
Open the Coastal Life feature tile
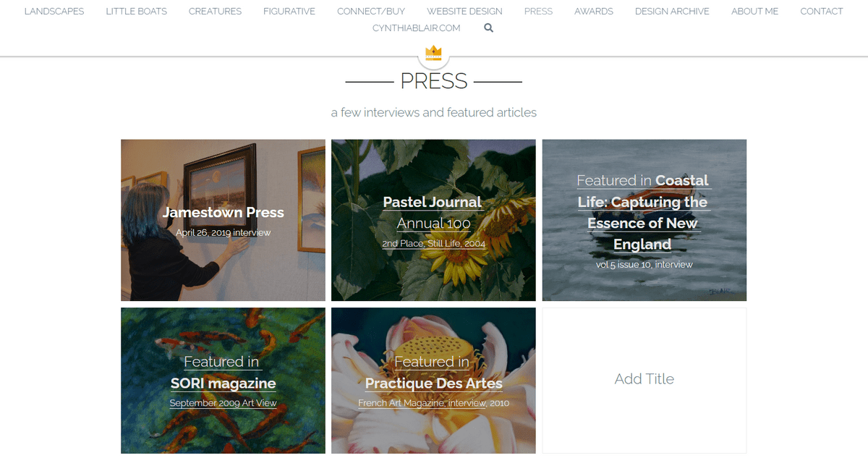[x=644, y=220]
